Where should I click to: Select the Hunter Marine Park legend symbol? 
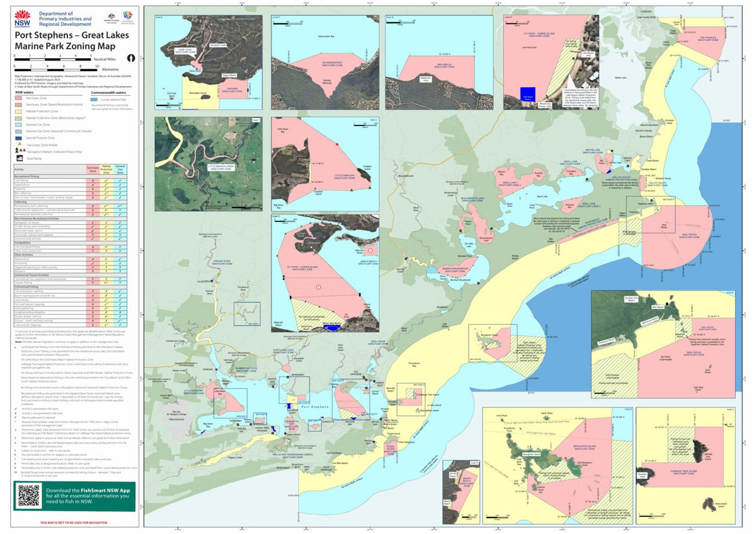coord(94,100)
